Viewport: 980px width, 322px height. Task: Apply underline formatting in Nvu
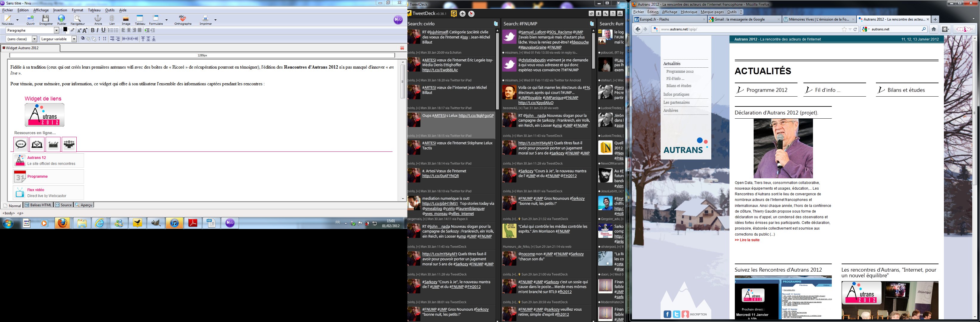tap(103, 30)
